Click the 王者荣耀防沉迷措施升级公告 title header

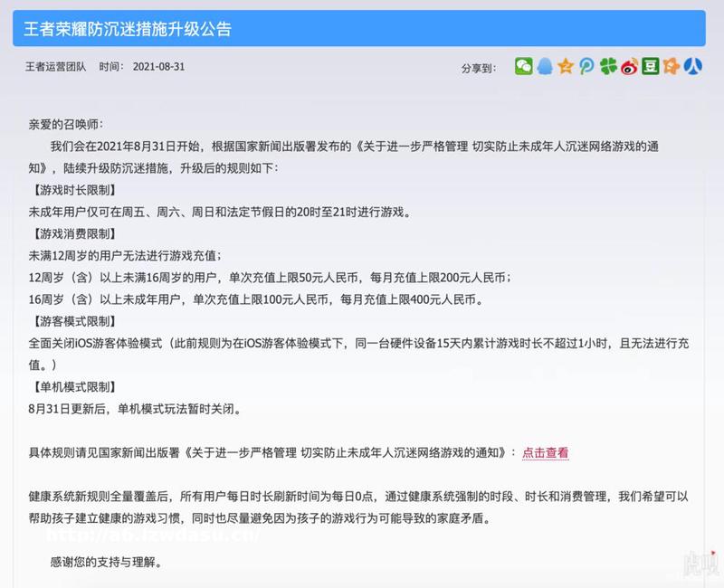[x=128, y=29]
